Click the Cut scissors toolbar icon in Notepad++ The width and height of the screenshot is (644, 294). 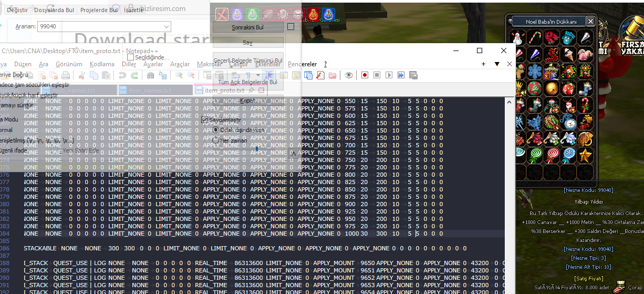click(81, 75)
